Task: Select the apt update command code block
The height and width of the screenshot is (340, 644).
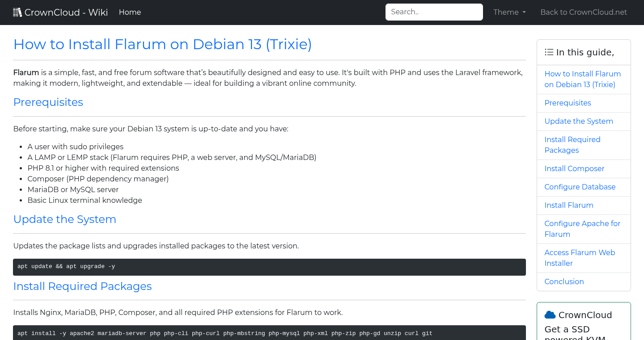Action: pos(269,266)
